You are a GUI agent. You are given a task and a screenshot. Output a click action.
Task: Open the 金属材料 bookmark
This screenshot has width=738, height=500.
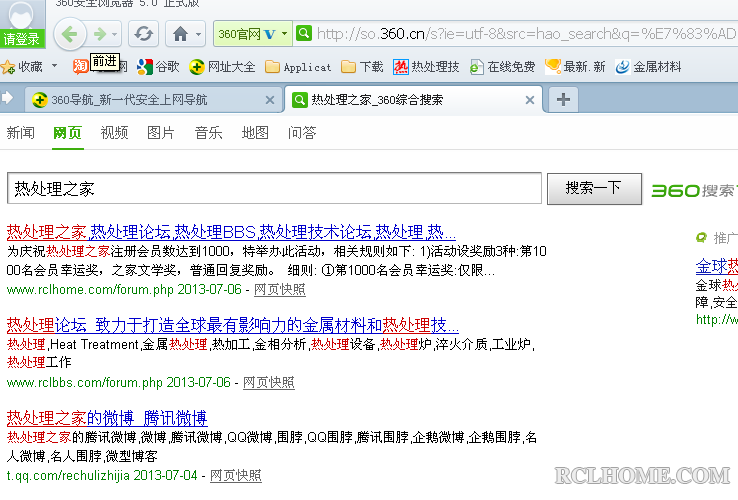pos(648,67)
